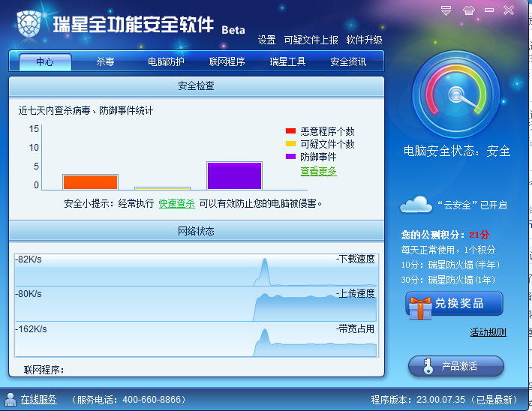Go to the 安全资讯 tab

(x=348, y=61)
